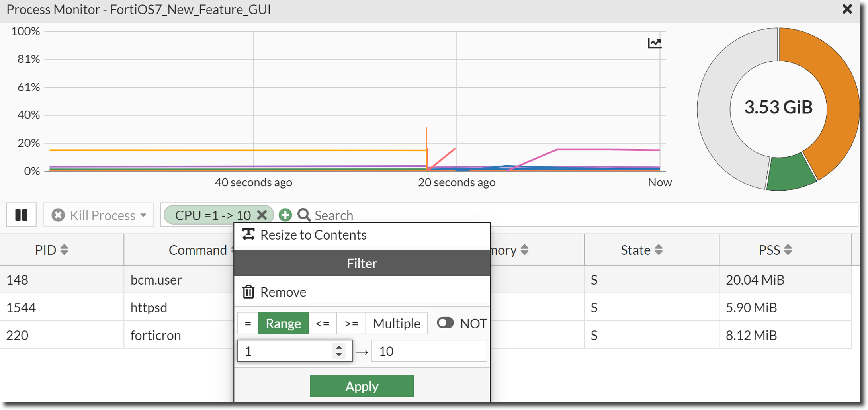Click the chart view icon on graph
Image resolution: width=868 pixels, height=410 pixels.
tap(654, 43)
